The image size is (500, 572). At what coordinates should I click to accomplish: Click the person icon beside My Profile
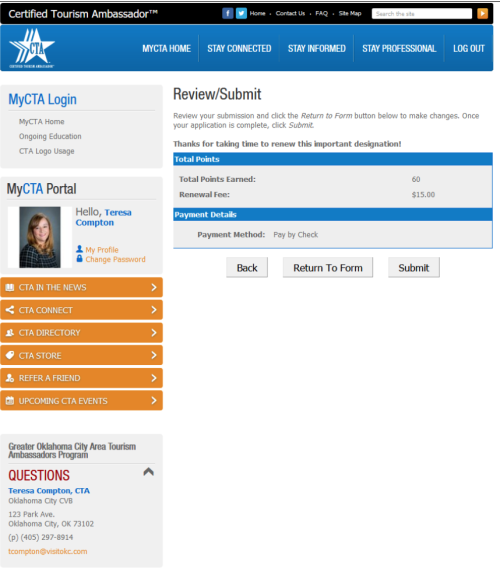(79, 249)
